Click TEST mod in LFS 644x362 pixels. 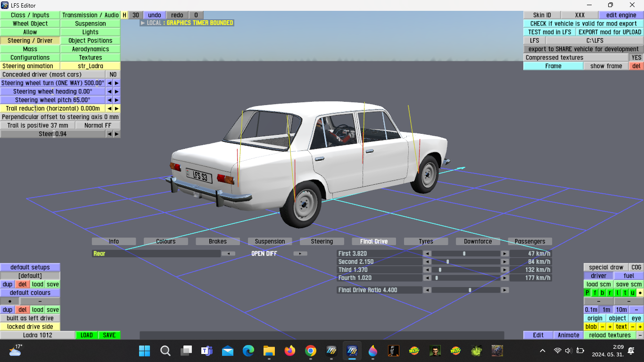point(550,32)
